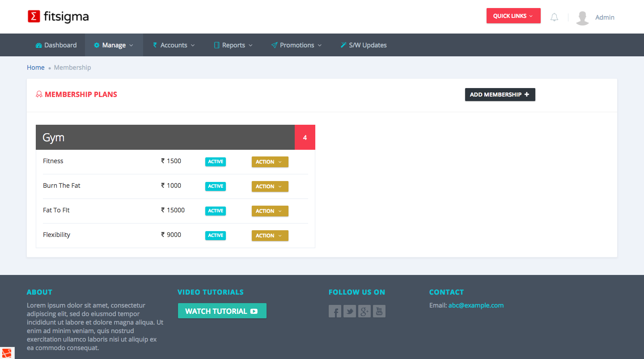Open the Google Plus social icon
The image size is (644, 359).
tap(364, 311)
